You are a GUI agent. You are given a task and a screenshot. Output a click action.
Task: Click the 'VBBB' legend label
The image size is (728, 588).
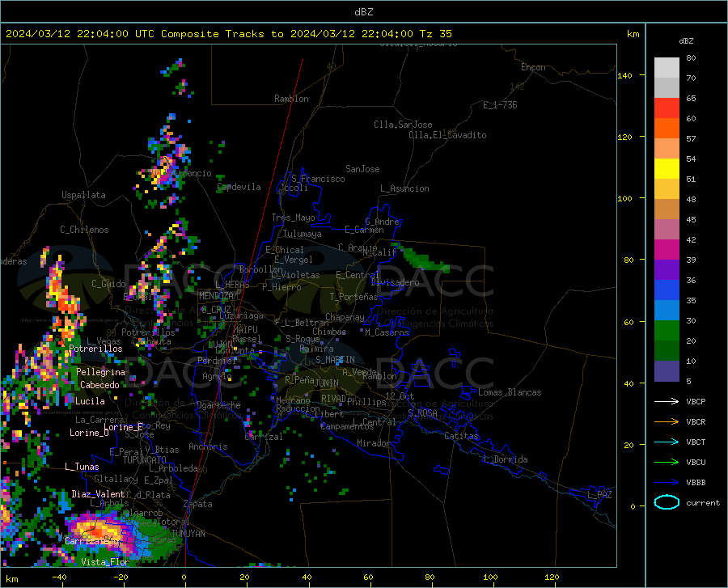click(696, 483)
